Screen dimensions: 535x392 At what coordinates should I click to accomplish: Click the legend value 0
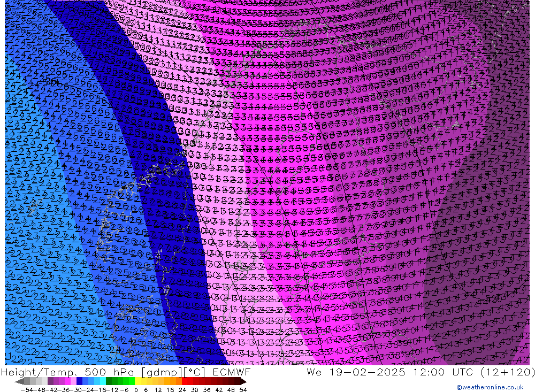pos(136,390)
